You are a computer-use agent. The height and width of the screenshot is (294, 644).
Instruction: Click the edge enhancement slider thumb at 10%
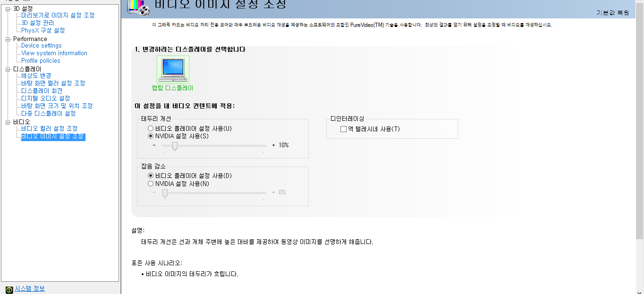tap(175, 146)
